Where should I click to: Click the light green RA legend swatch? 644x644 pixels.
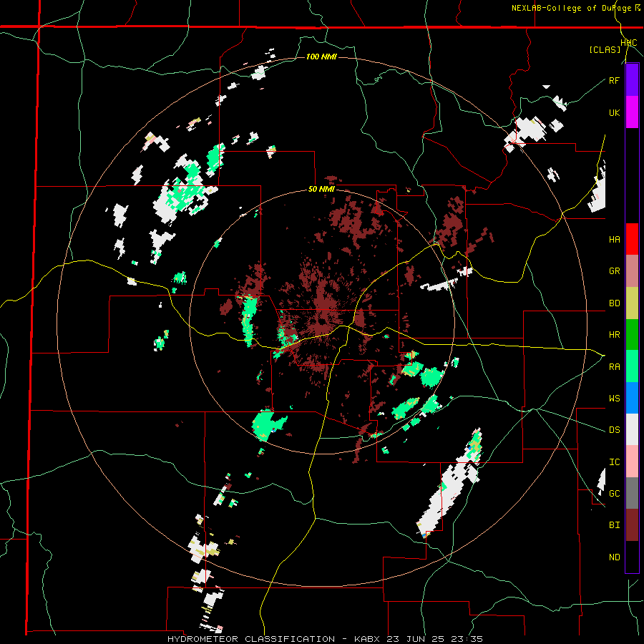pos(632,366)
